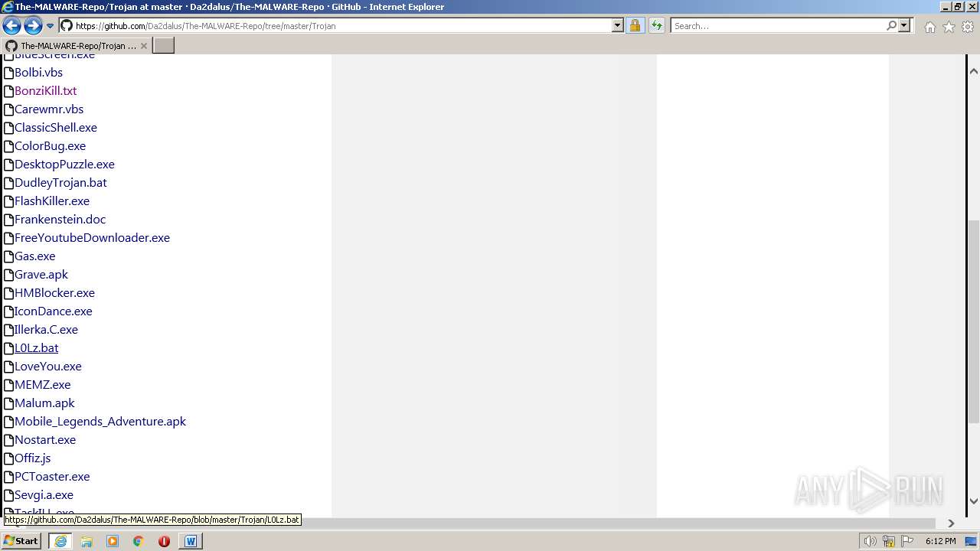Open the BonziKill.txt file link
The image size is (980, 551).
(45, 90)
